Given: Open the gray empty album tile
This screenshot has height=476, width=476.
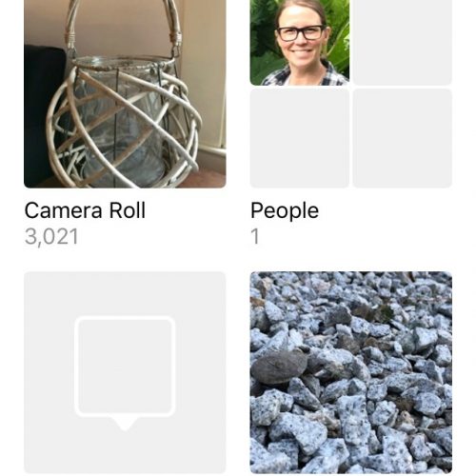Looking at the screenshot, I should pyautogui.click(x=125, y=373).
